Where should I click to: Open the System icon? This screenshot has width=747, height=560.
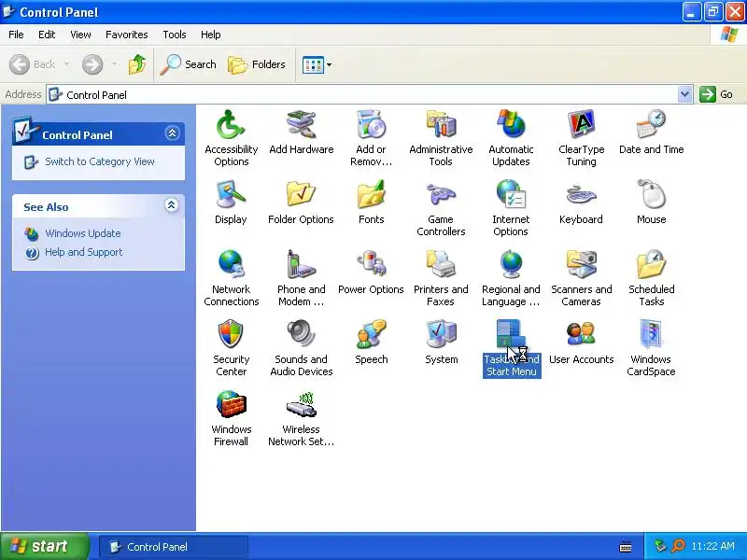point(441,334)
